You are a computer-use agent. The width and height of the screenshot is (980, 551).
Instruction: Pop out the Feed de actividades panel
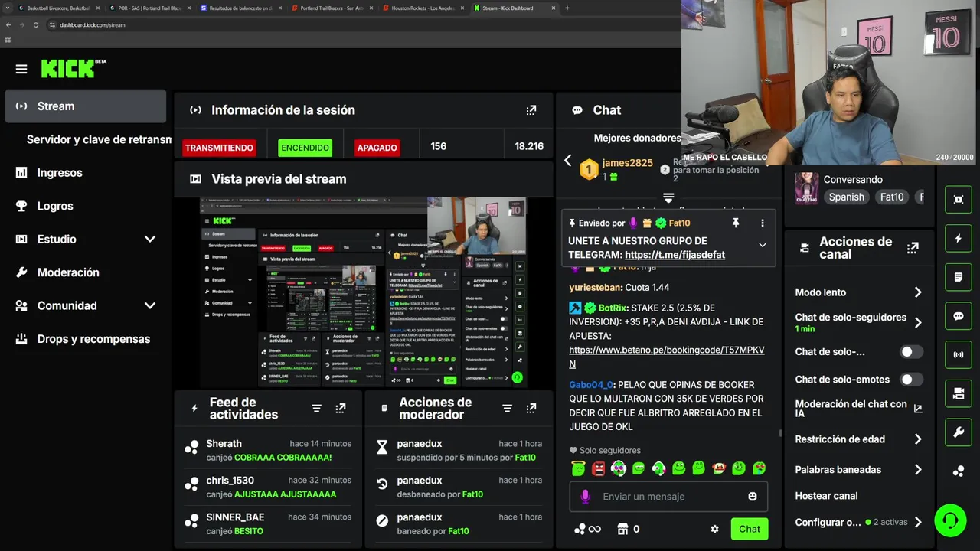[341, 409]
